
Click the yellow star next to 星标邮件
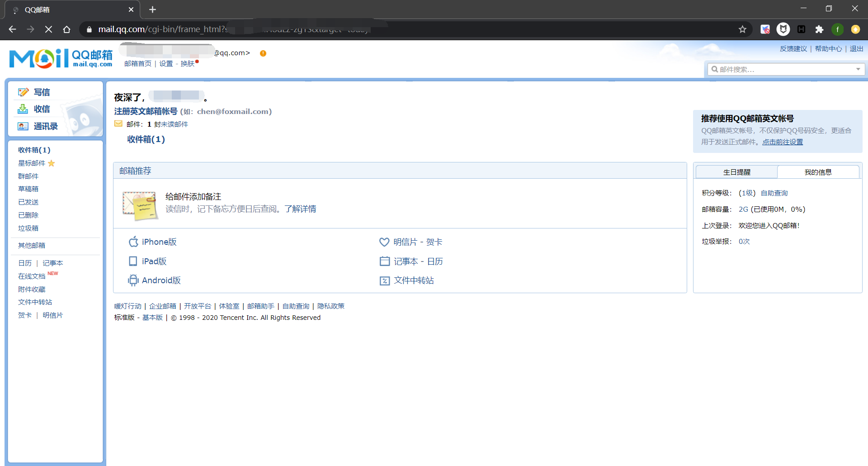click(x=51, y=163)
